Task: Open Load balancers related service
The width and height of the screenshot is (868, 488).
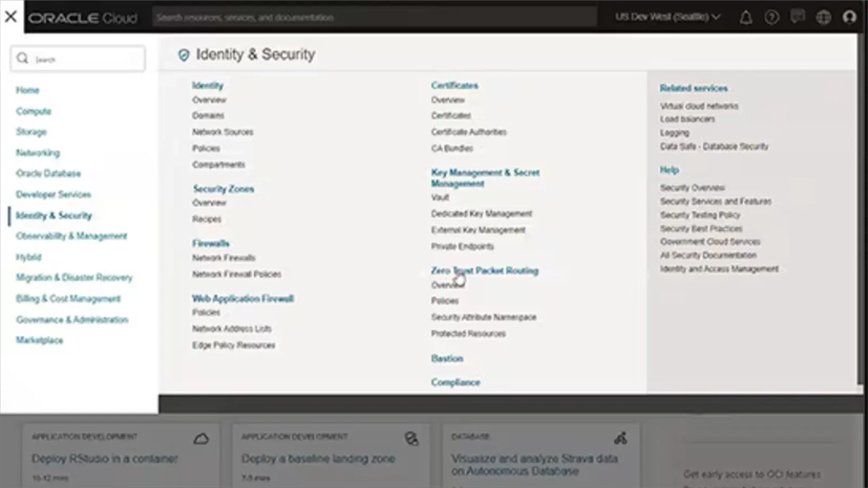Action: click(x=687, y=119)
